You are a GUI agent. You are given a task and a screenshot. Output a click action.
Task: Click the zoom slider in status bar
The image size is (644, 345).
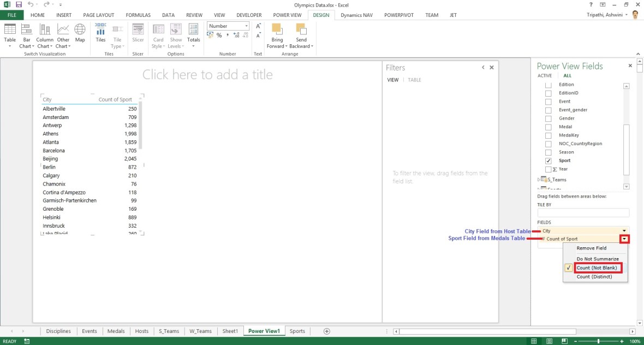[599, 341]
